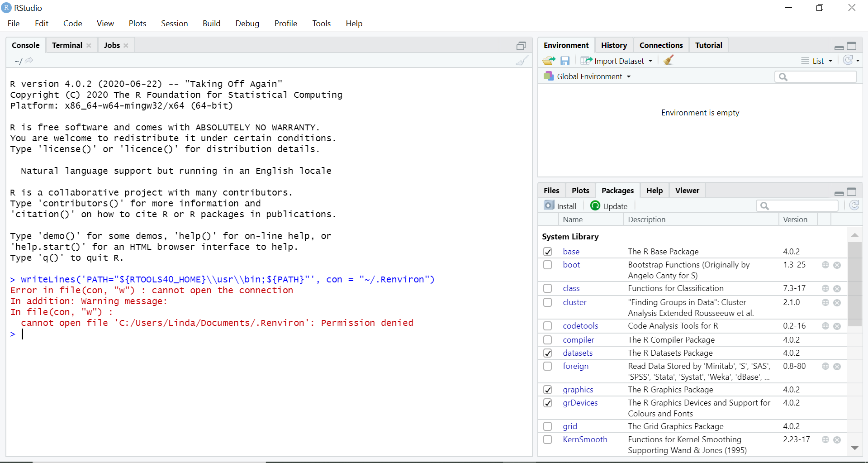Click the packages list scroll up arrow
The height and width of the screenshot is (463, 868).
(x=854, y=235)
